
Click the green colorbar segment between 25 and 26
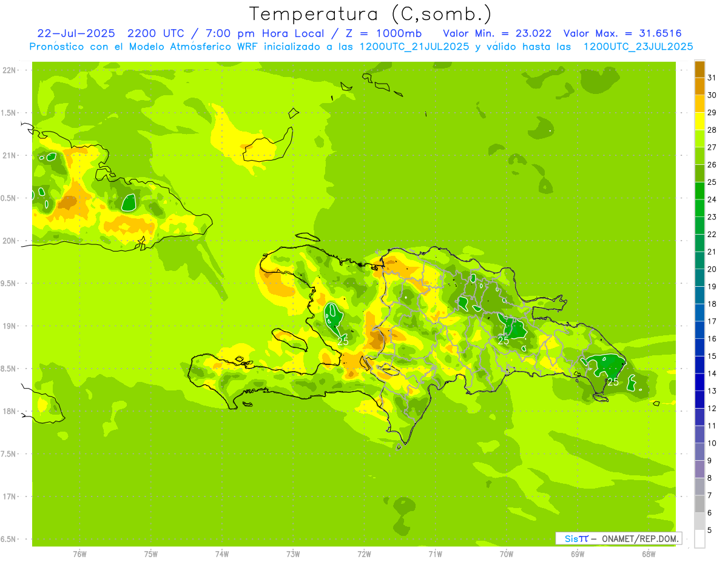[699, 173]
